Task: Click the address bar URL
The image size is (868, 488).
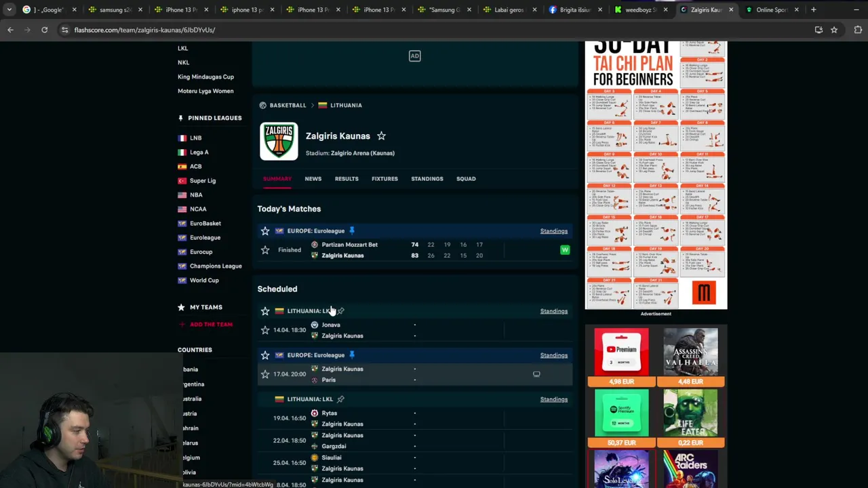Action: coord(144,30)
